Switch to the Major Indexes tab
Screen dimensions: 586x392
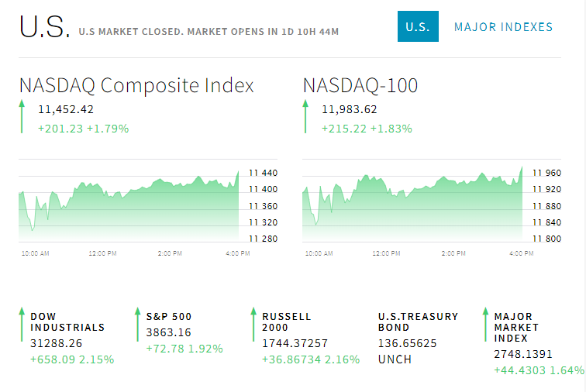[503, 27]
